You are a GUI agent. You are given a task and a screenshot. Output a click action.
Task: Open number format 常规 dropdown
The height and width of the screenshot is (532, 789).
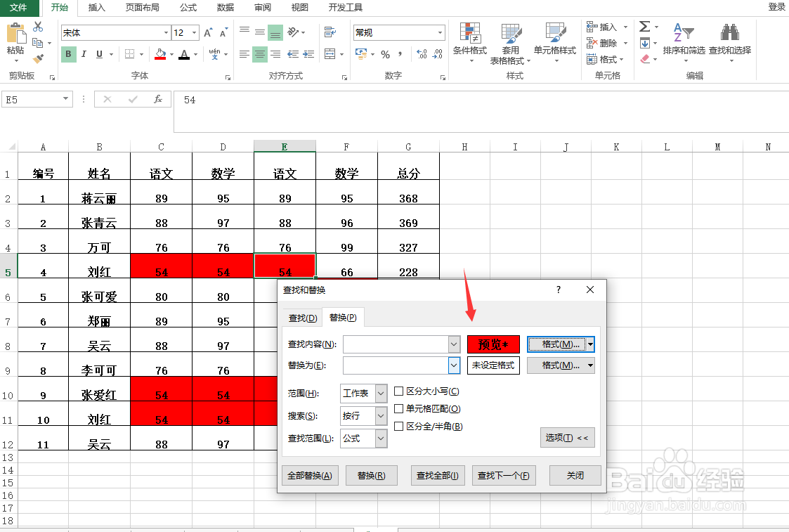coord(441,33)
